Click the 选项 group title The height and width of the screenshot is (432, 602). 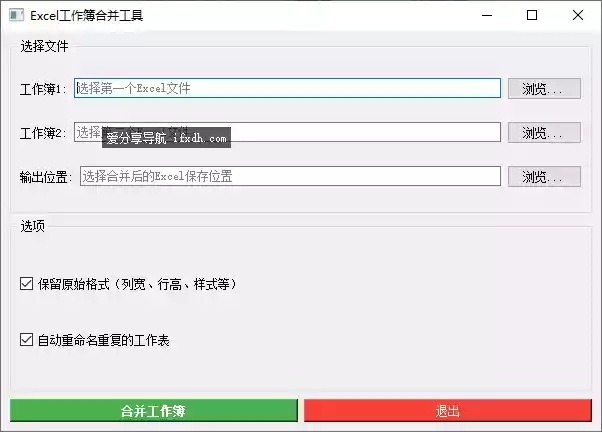point(33,226)
